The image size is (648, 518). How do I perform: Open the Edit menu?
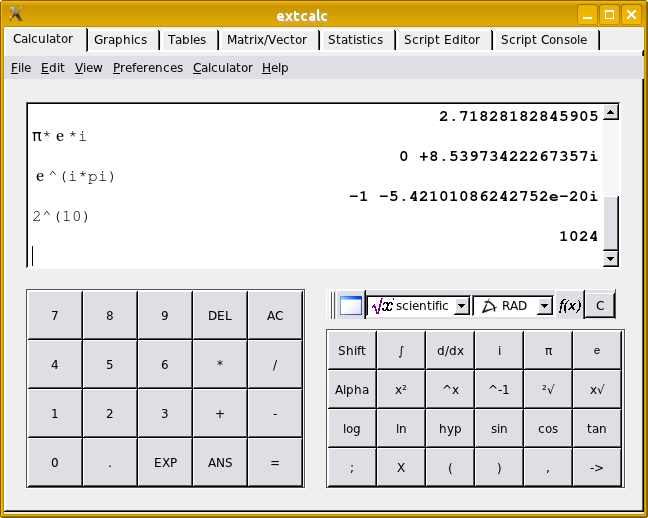click(52, 67)
